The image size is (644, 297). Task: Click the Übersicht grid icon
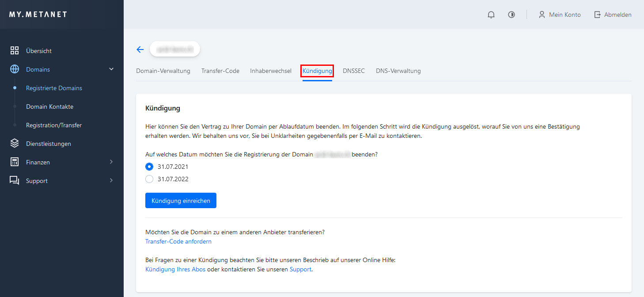coord(15,51)
